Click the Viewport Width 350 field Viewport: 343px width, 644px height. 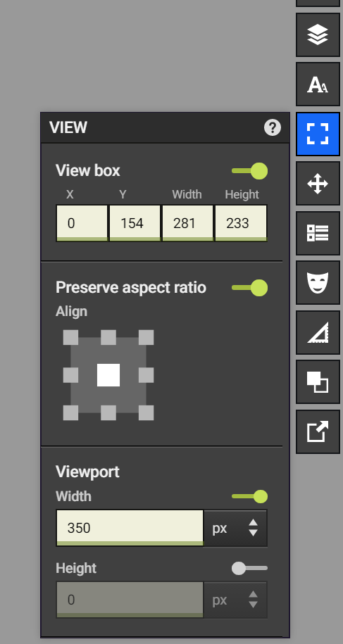tap(130, 528)
